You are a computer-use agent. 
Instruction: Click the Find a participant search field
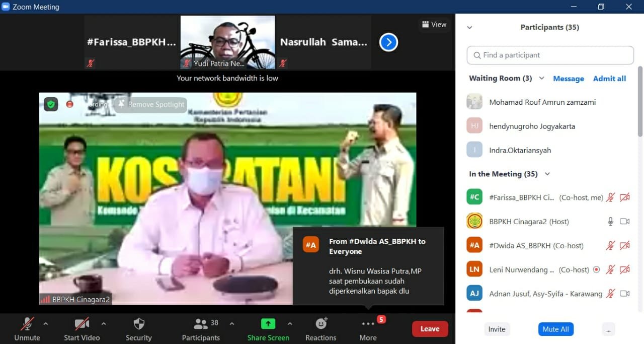(550, 55)
